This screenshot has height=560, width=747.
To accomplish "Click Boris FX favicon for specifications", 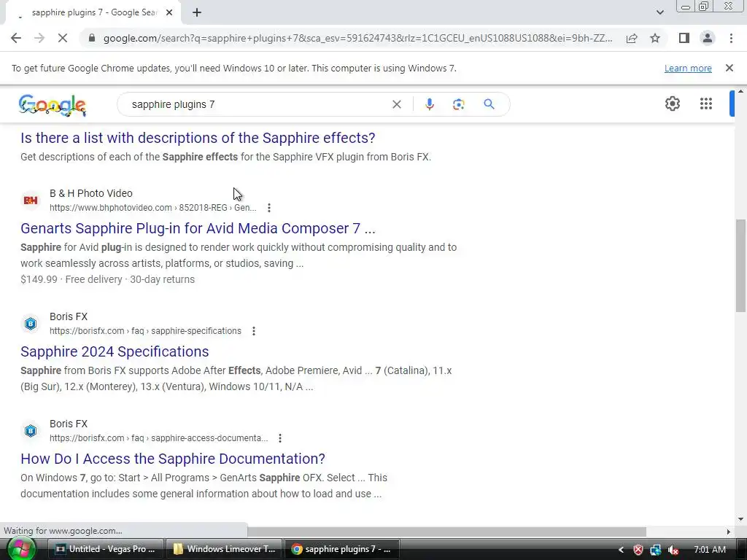I will click(x=31, y=324).
